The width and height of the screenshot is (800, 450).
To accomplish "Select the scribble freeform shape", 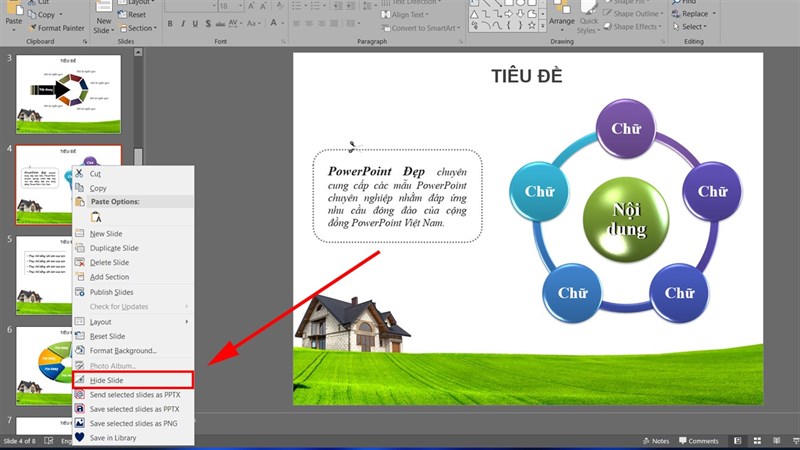I will pos(475,26).
